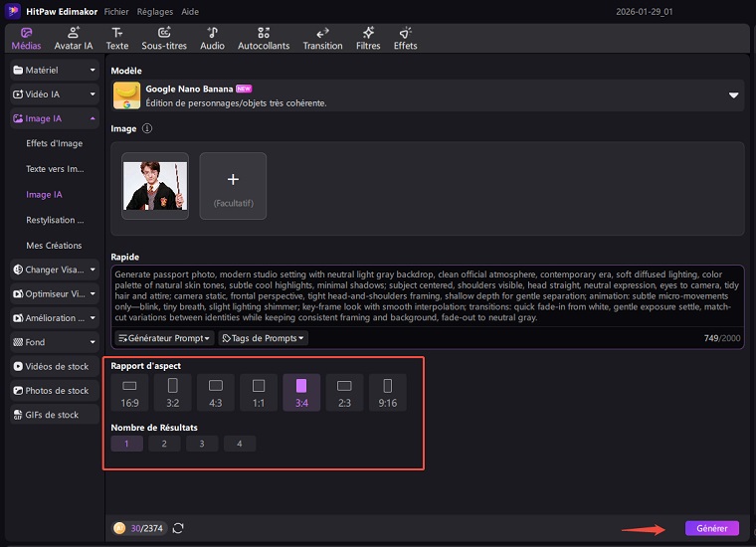Select the Texte tool
Image resolution: width=756 pixels, height=547 pixels.
(x=117, y=39)
